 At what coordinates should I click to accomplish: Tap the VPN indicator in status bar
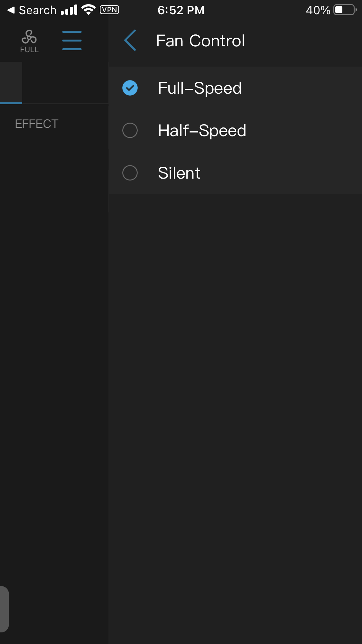point(109,10)
